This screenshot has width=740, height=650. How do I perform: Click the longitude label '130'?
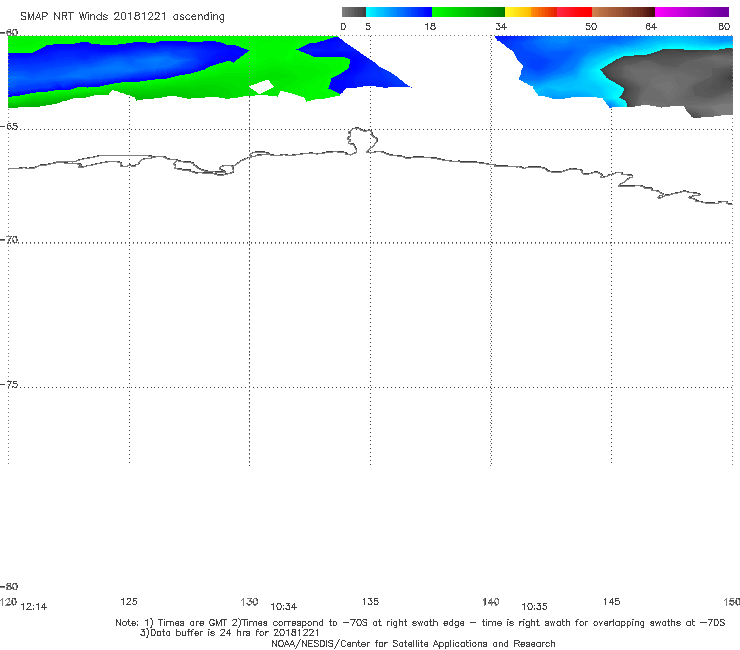pyautogui.click(x=249, y=601)
